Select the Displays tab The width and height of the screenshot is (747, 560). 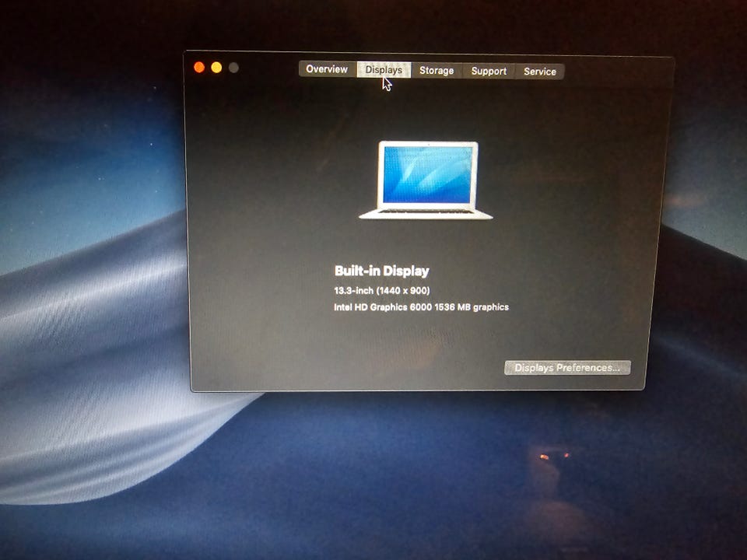(384, 69)
